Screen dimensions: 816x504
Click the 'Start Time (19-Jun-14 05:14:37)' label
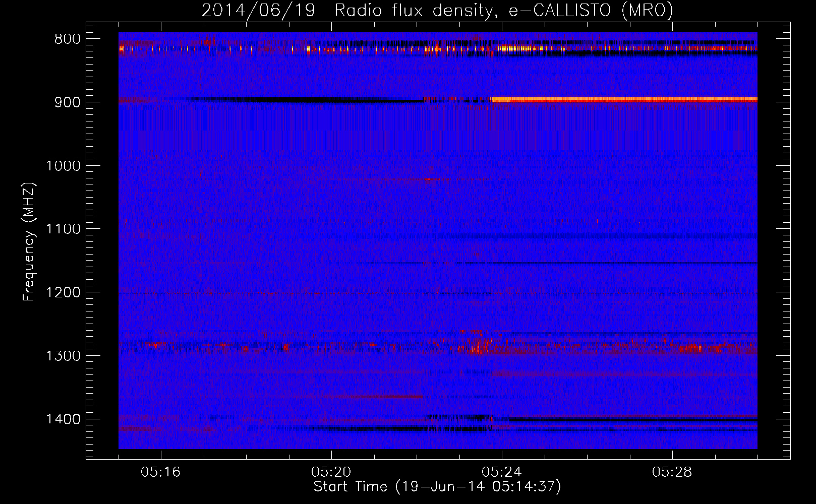click(437, 487)
